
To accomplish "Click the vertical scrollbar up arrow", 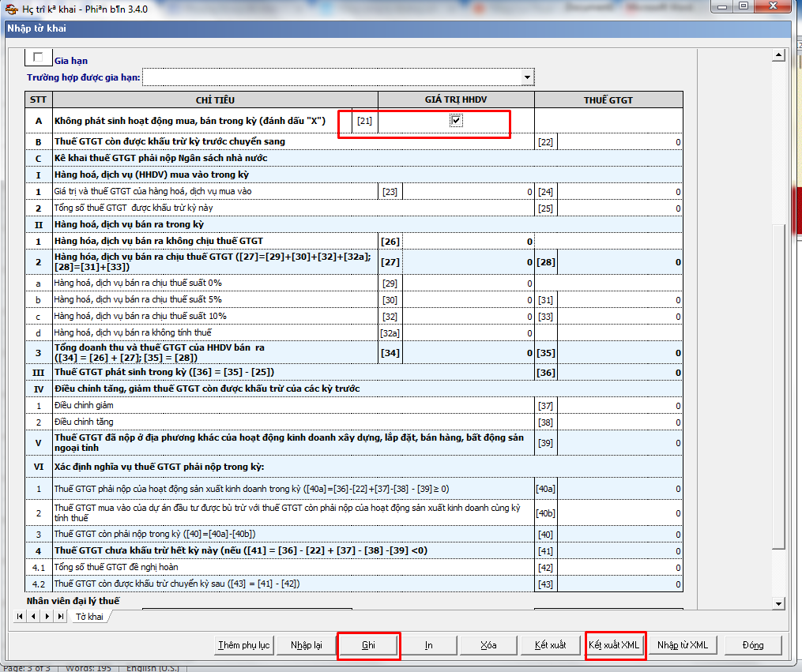I will click(x=778, y=55).
